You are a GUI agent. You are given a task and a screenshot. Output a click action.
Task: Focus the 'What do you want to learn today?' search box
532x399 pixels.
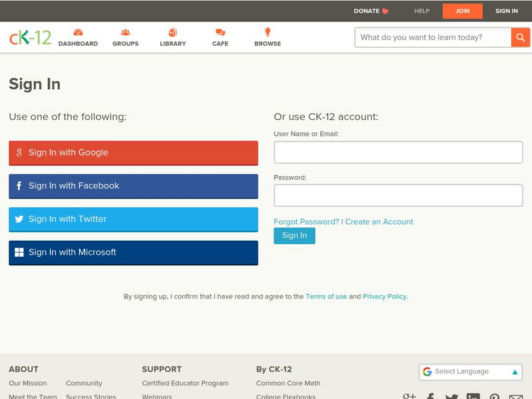pos(433,37)
